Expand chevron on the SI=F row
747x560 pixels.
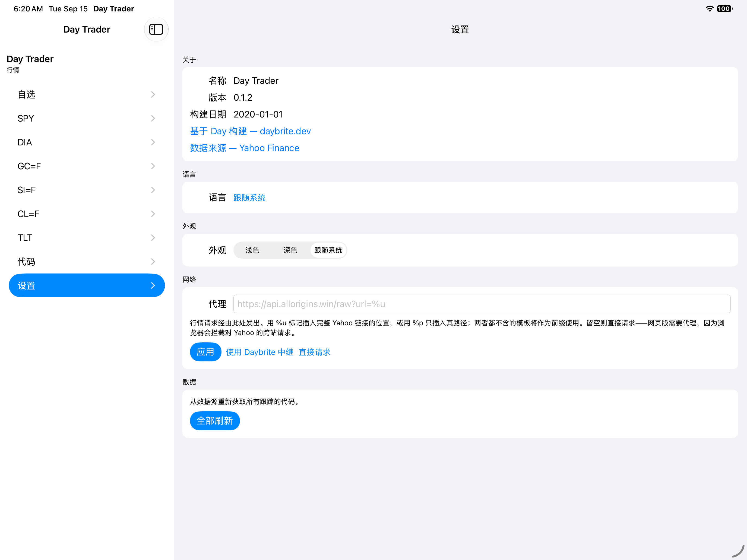pos(153,190)
